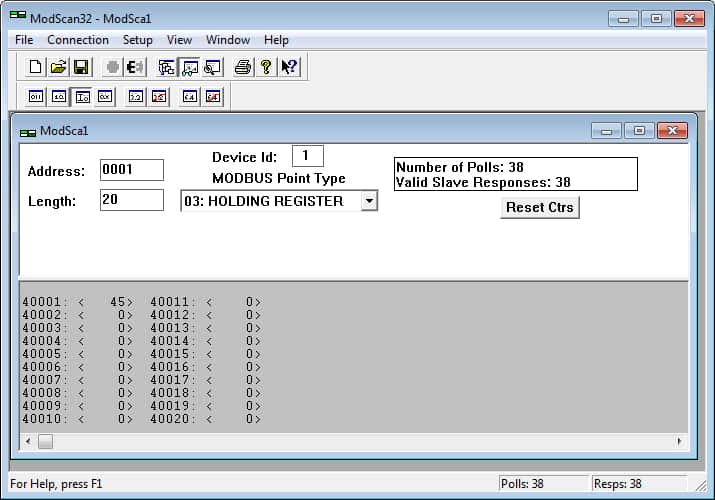Click the show traffic magnifier icon
The height and width of the screenshot is (500, 715).
212,67
